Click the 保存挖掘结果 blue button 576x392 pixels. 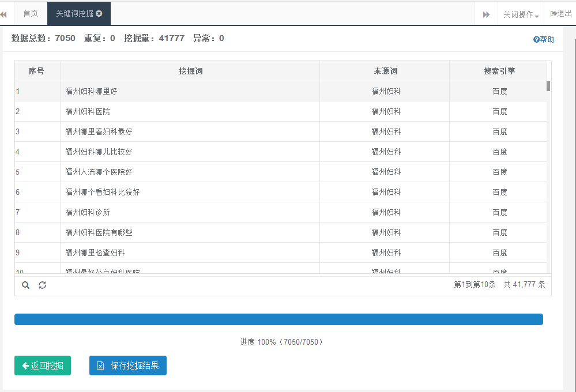click(x=128, y=365)
